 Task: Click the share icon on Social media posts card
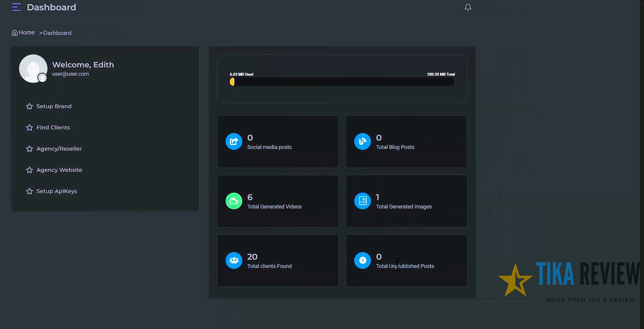234,141
